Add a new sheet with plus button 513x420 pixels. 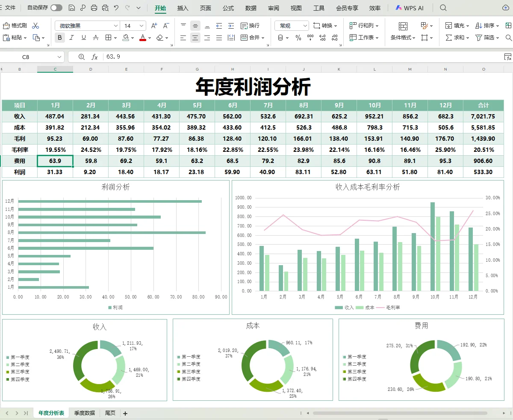pos(125,414)
